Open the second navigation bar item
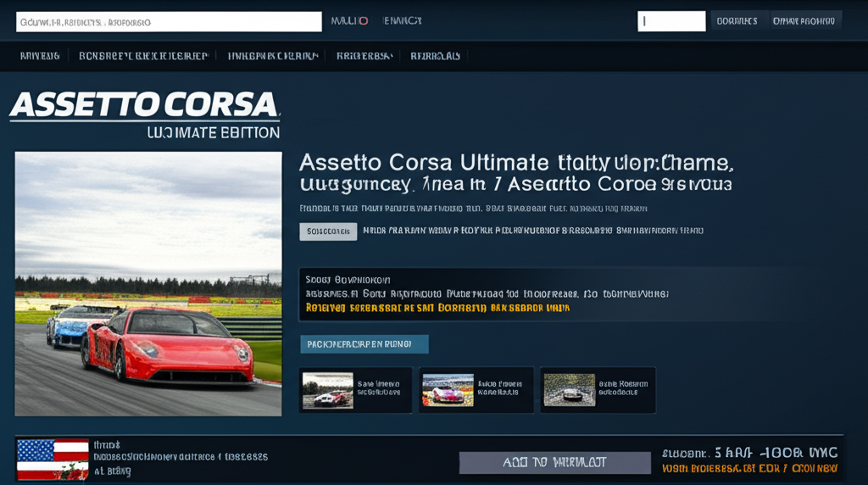Screen dimensions: 868x485 143,56
